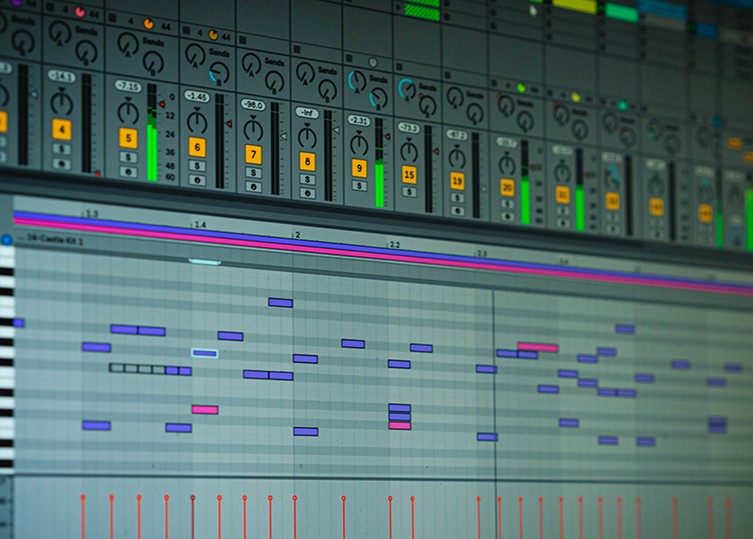The height and width of the screenshot is (539, 753).
Task: Launch the green hatched clip via its triangle
Action: click(x=398, y=8)
